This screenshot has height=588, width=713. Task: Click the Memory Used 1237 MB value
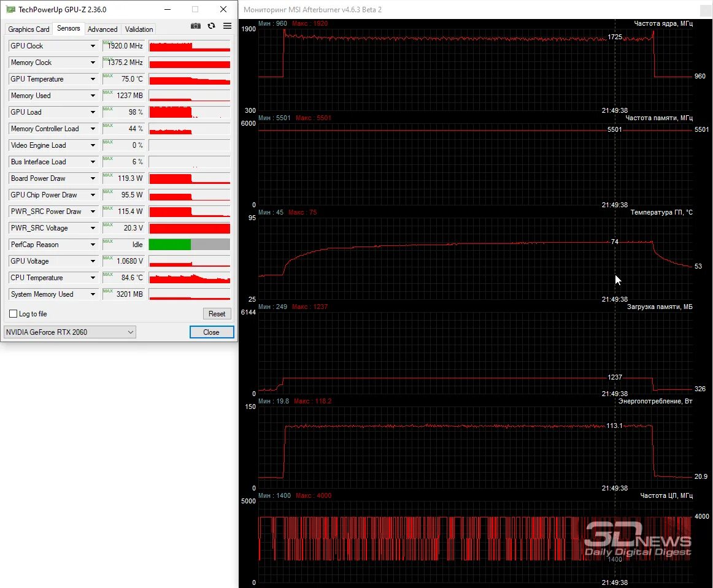[x=123, y=96]
